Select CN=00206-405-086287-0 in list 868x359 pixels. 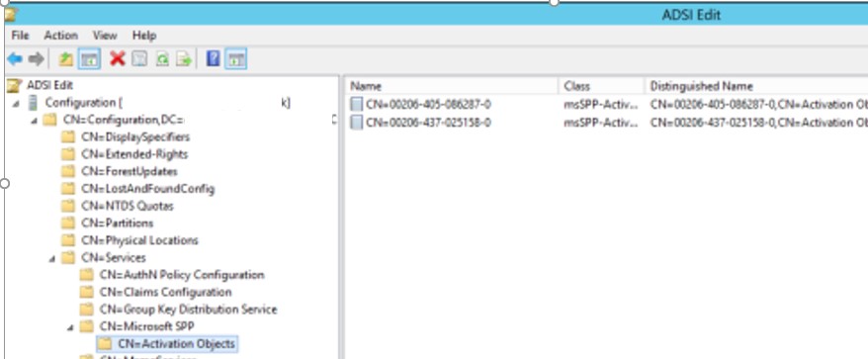click(428, 104)
